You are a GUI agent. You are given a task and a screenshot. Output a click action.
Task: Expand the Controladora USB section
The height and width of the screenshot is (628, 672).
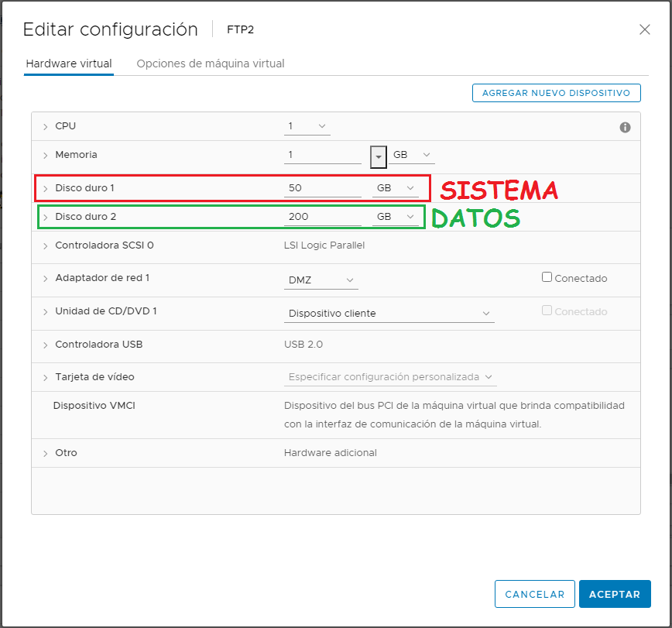click(46, 345)
